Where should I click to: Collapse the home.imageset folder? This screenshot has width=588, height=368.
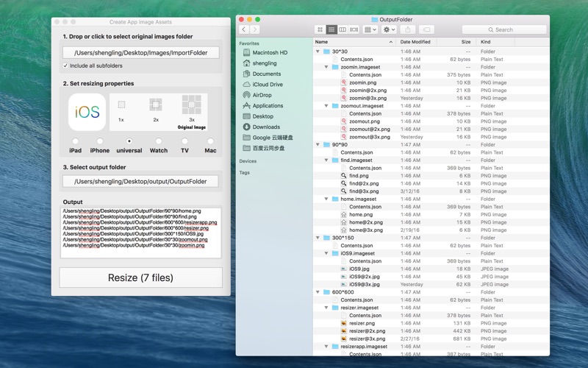coord(326,199)
